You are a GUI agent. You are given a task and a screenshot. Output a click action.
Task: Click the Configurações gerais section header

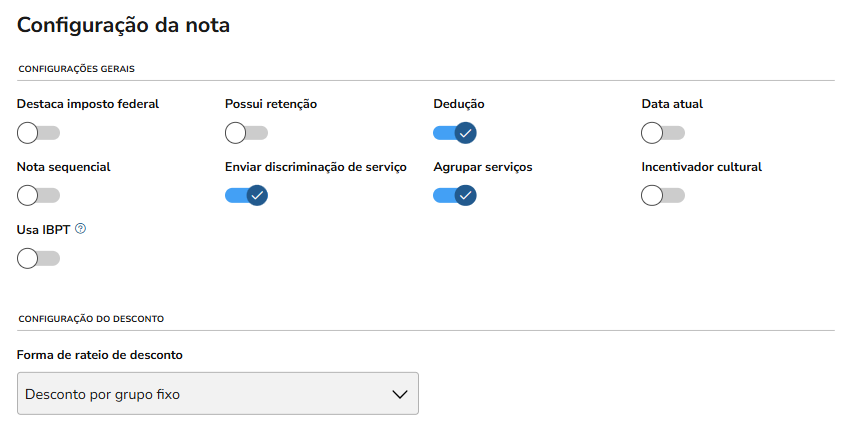[76, 69]
